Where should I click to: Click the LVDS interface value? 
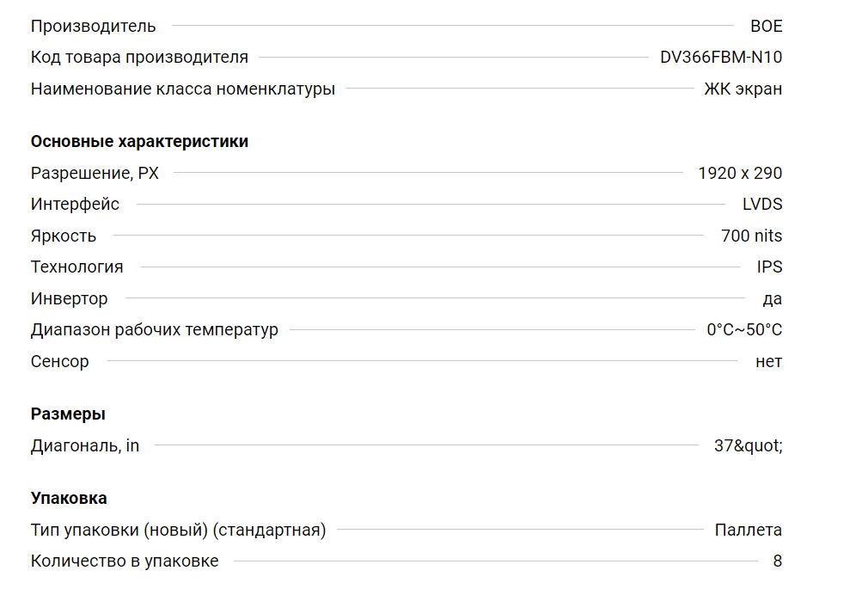[x=762, y=205]
